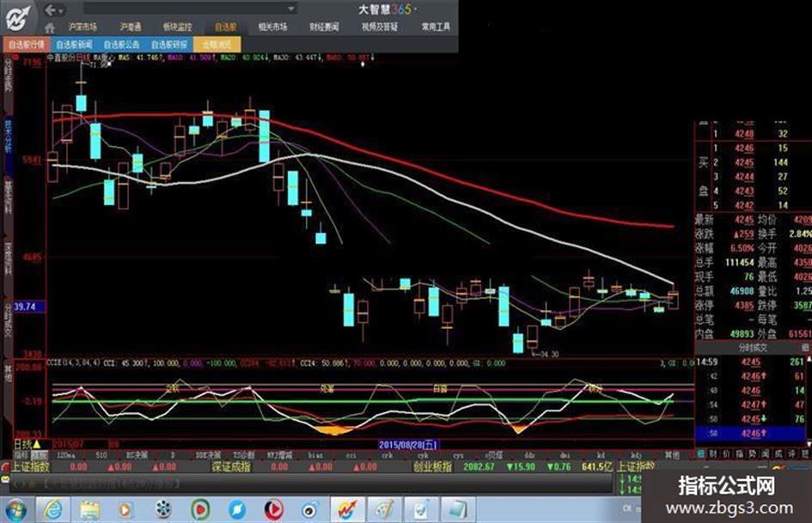
Task: Click 深证成指 in the status bar
Action: (231, 466)
